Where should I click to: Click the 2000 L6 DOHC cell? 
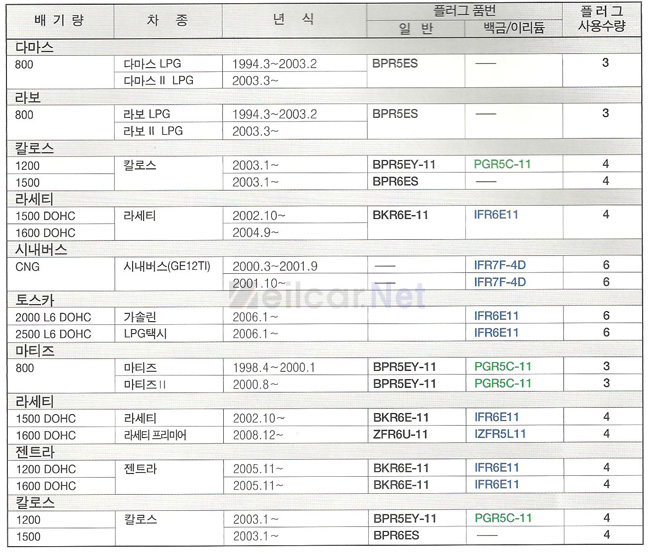(53, 317)
